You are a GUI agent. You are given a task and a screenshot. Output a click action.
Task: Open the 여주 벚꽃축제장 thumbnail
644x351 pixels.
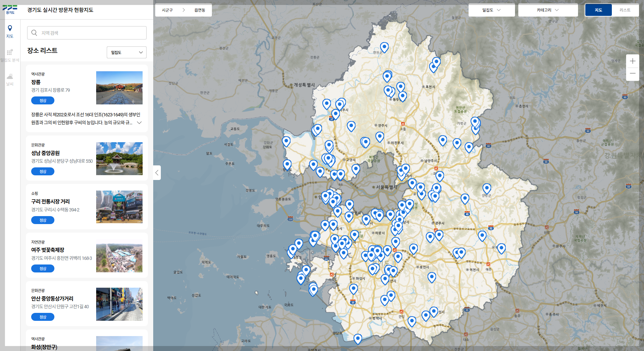119,256
